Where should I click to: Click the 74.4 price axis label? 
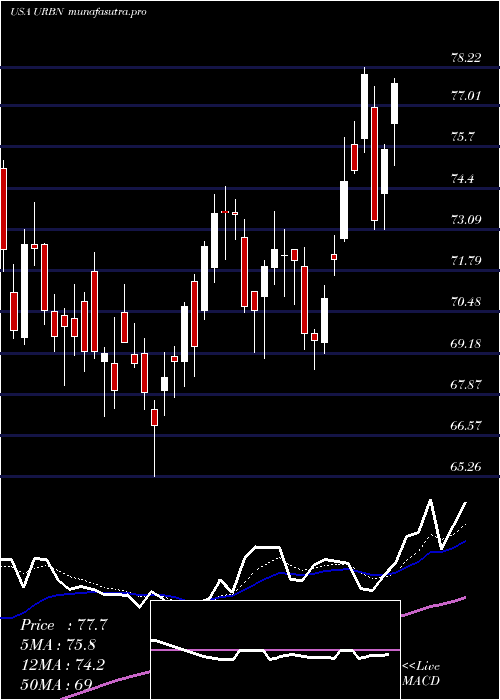click(x=462, y=179)
